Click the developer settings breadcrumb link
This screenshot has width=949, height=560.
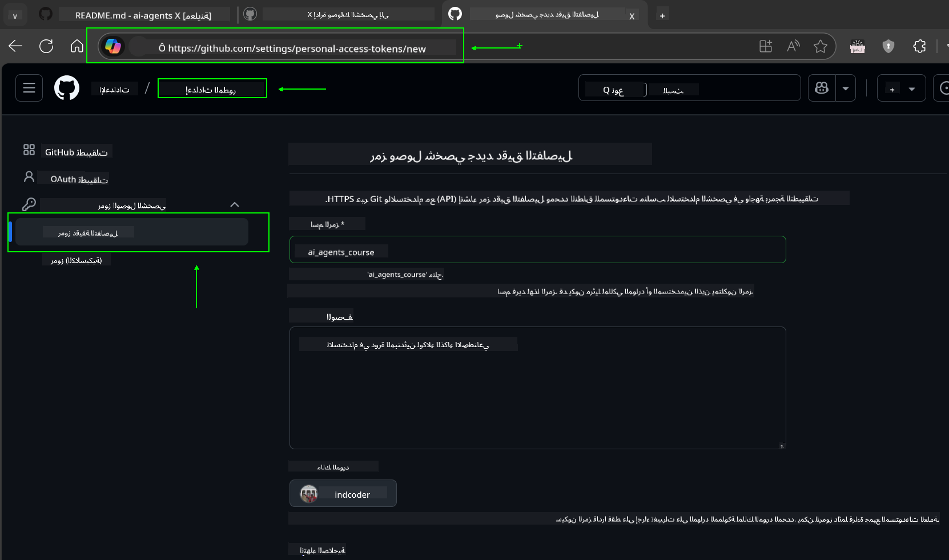pos(211,89)
